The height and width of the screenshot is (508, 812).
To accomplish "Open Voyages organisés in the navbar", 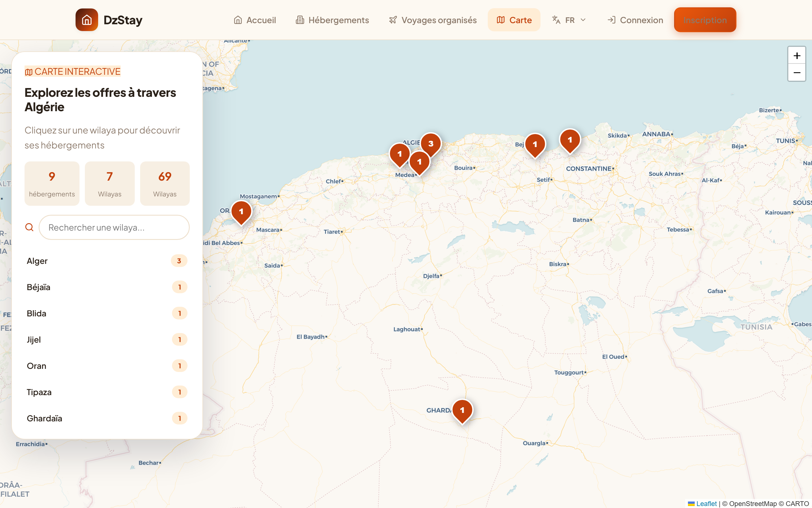I will tap(433, 20).
